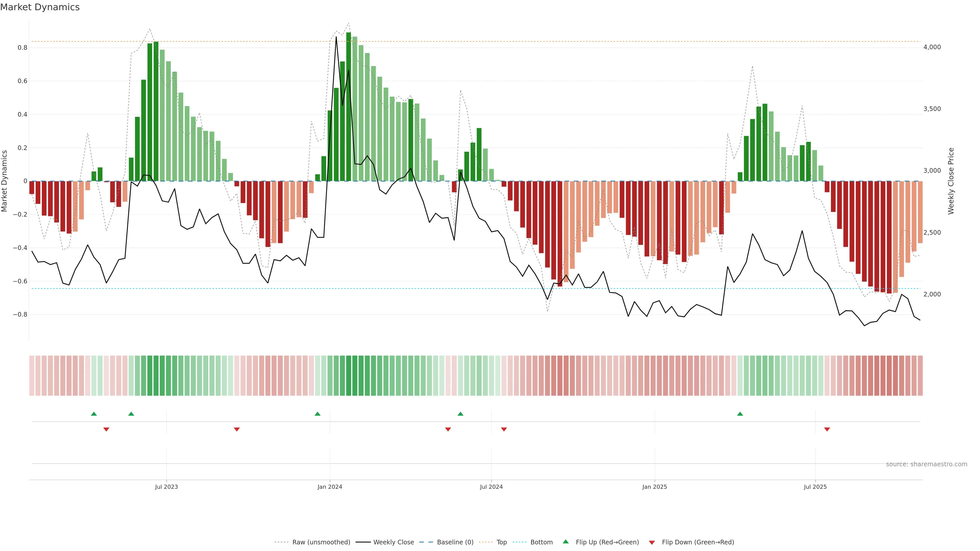Click the Market Dynamics chart title
The width and height of the screenshot is (980, 551).
pos(40,7)
